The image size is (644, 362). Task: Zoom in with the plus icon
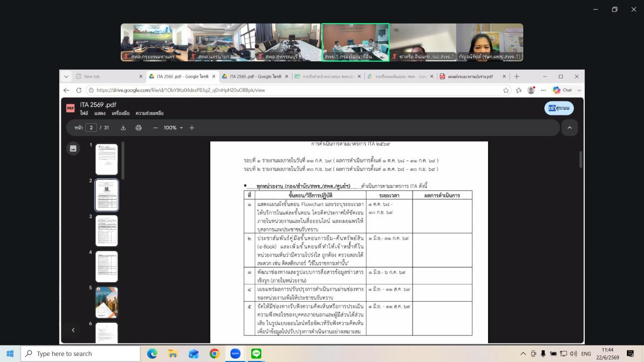pyautogui.click(x=192, y=128)
